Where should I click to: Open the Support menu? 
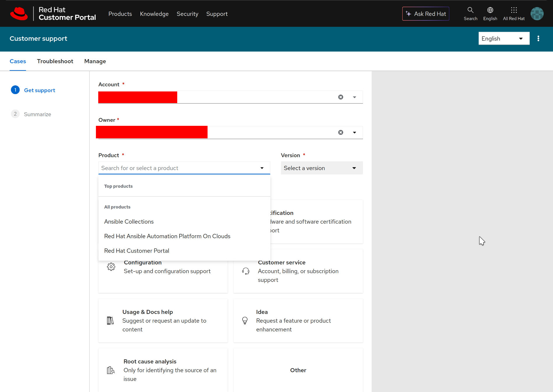coord(217,14)
